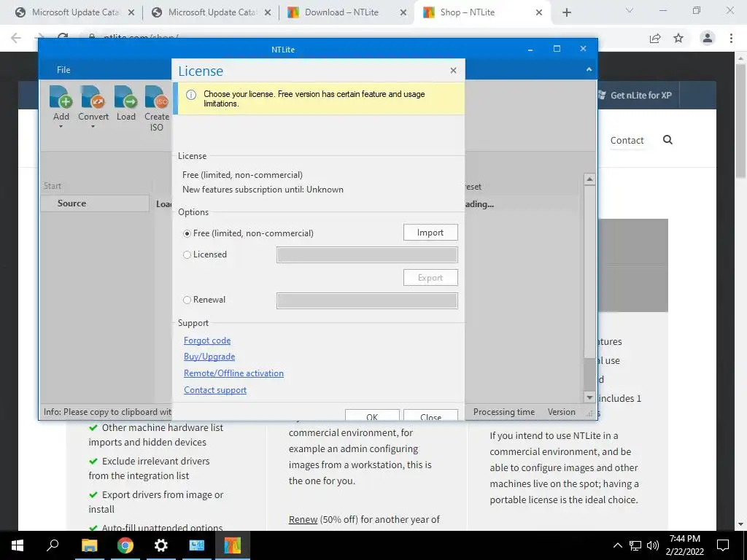
Task: Click the NTLite list scrollbar up arrow
Action: click(x=589, y=179)
